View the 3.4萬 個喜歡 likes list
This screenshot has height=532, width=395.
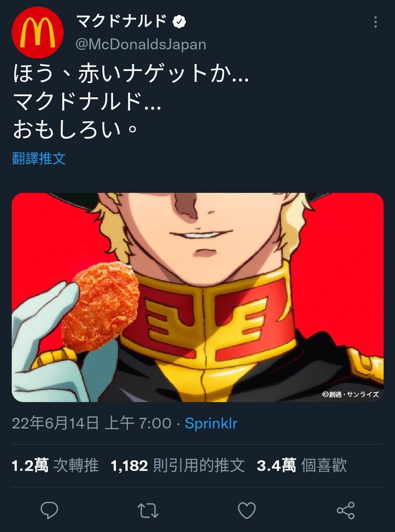(302, 465)
